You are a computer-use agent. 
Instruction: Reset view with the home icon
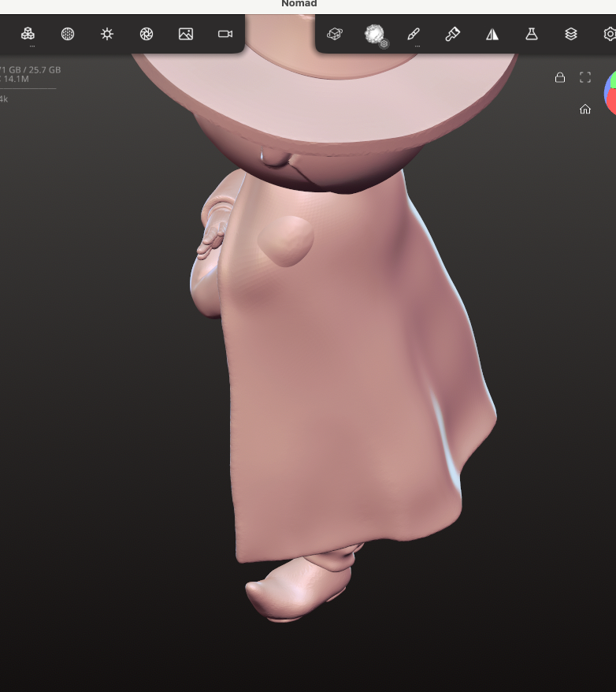[585, 109]
